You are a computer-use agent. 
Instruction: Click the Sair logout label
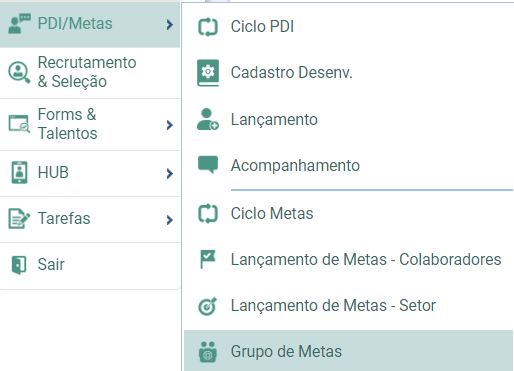tap(51, 264)
